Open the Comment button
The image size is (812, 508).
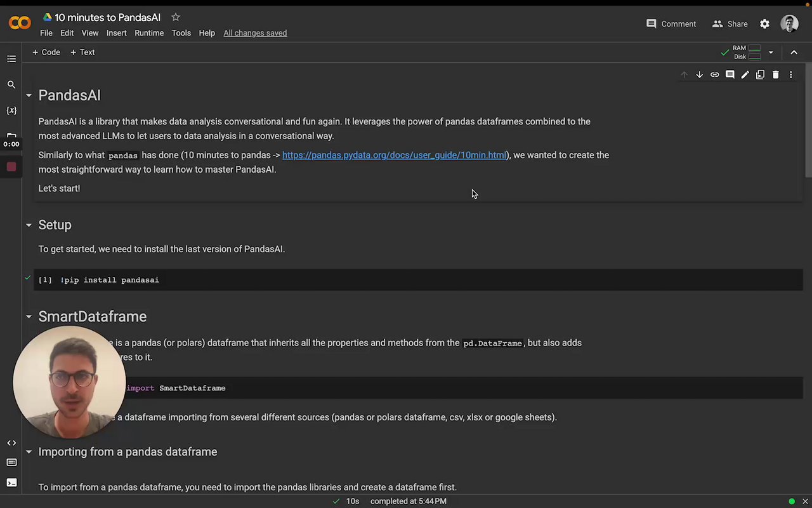pyautogui.click(x=671, y=23)
